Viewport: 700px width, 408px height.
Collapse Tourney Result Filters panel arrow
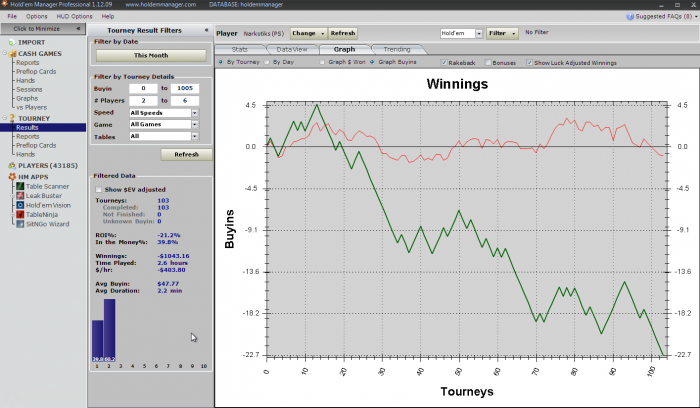click(206, 30)
